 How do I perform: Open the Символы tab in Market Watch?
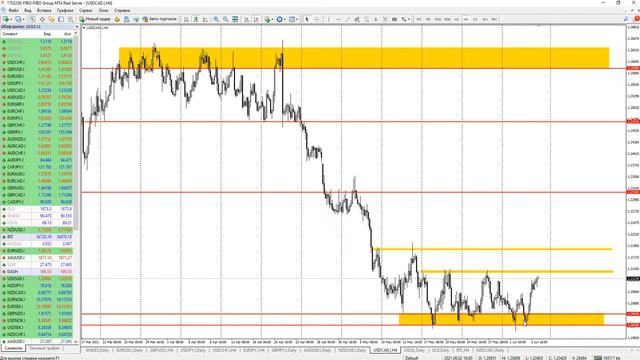(x=13, y=349)
